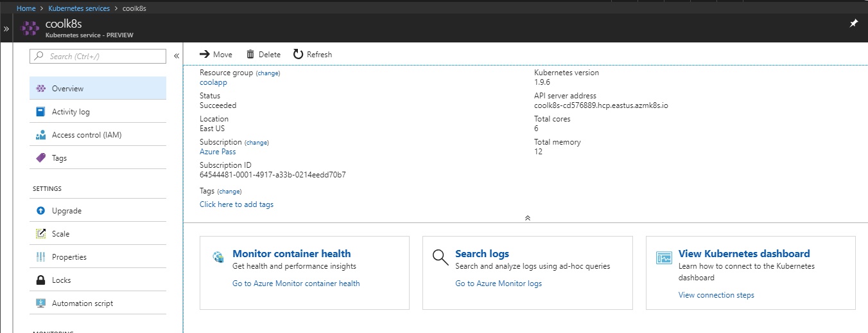Click the Search logs magnifier icon

tap(440, 258)
